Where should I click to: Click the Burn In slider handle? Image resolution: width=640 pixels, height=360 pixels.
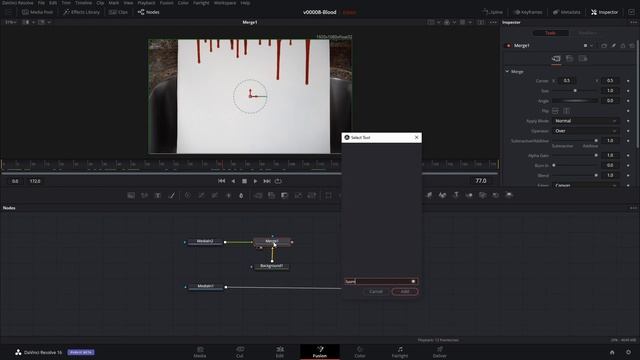(x=554, y=165)
